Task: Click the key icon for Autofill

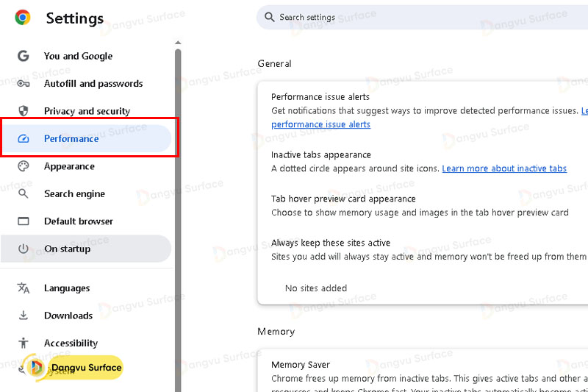Action: point(24,84)
